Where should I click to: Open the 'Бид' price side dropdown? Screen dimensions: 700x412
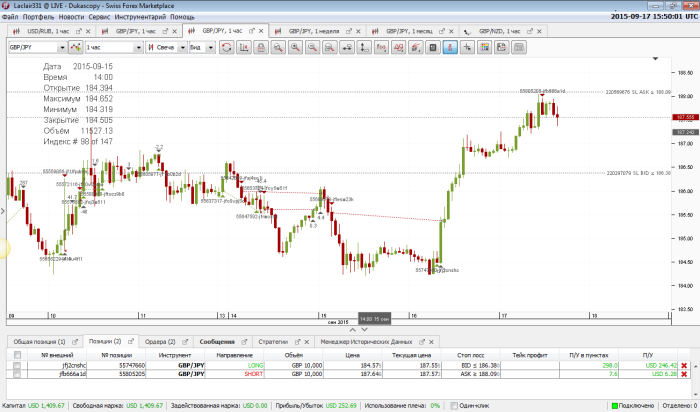point(211,47)
